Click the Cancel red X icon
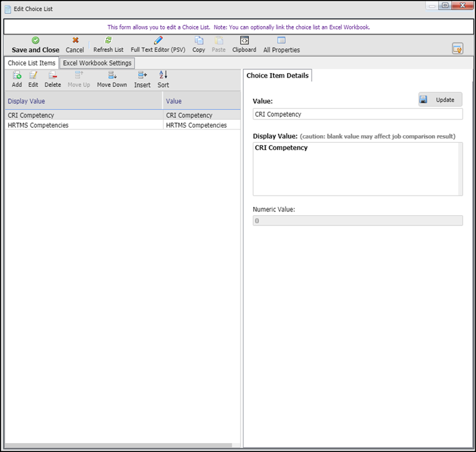Screen dimensions: 476x452 pos(75,41)
